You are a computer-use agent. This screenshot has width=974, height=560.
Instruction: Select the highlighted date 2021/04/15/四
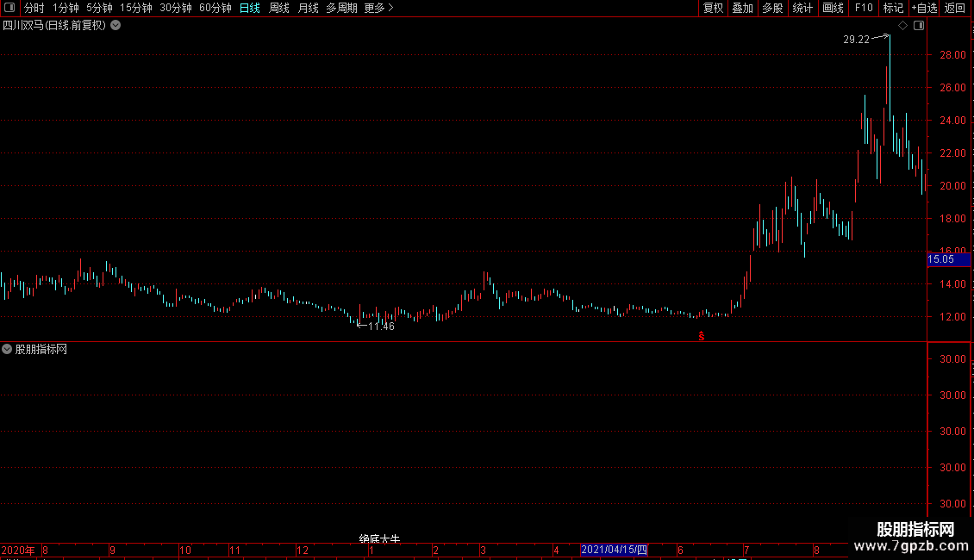(x=614, y=550)
